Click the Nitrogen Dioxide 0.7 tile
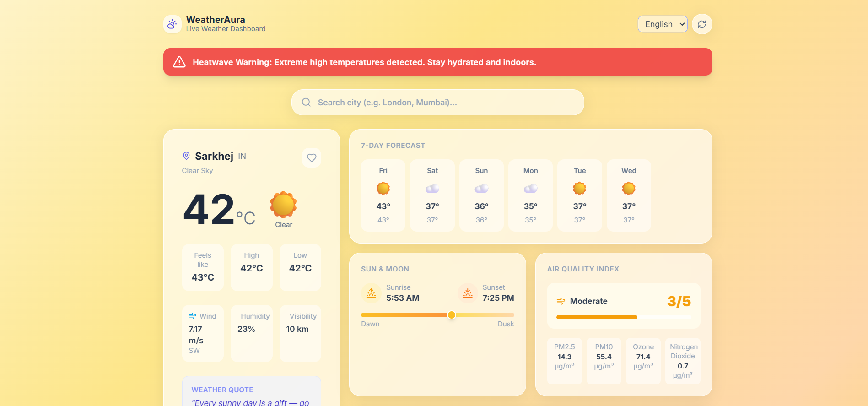 coord(683,361)
